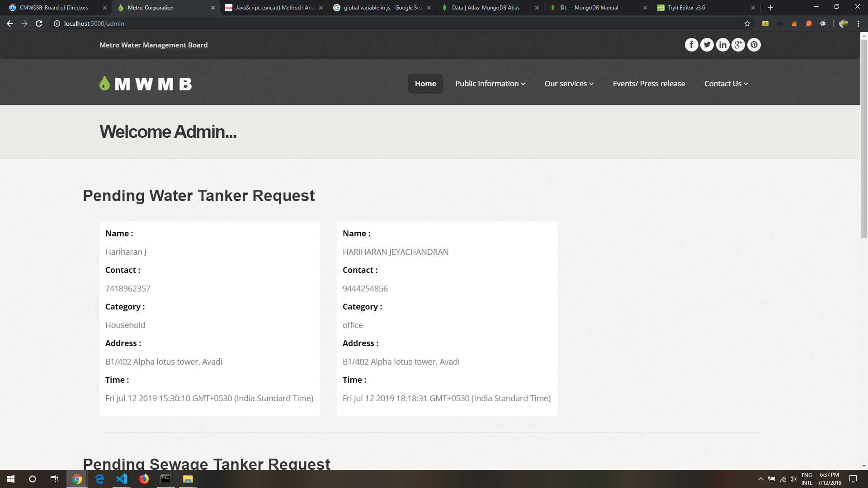The image size is (868, 488).
Task: Click the Metro Water Management Board link
Action: [154, 45]
